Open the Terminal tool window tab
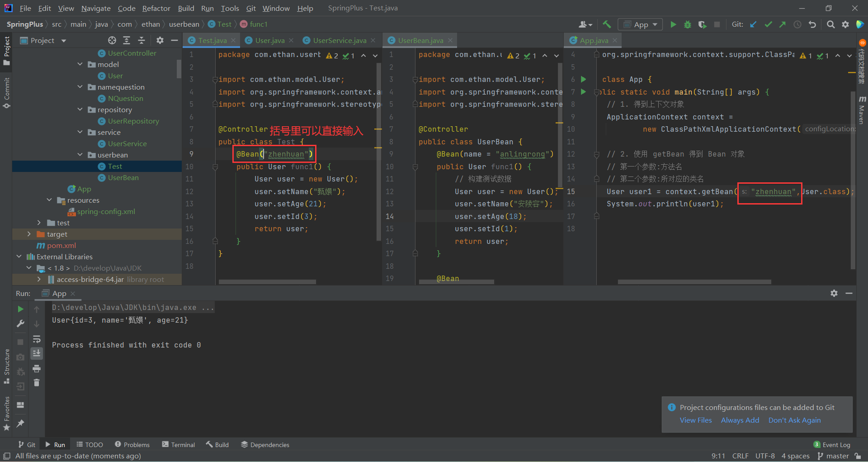This screenshot has height=462, width=868. tap(178, 445)
